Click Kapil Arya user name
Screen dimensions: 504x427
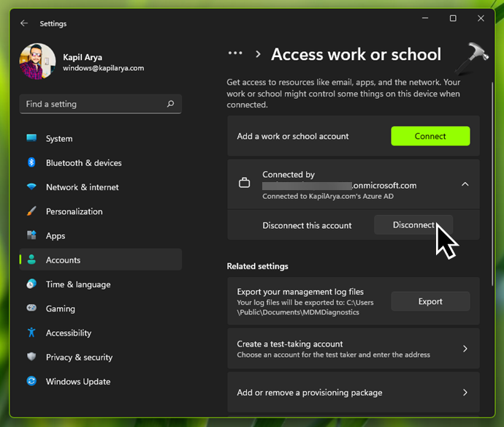pyautogui.click(x=83, y=57)
